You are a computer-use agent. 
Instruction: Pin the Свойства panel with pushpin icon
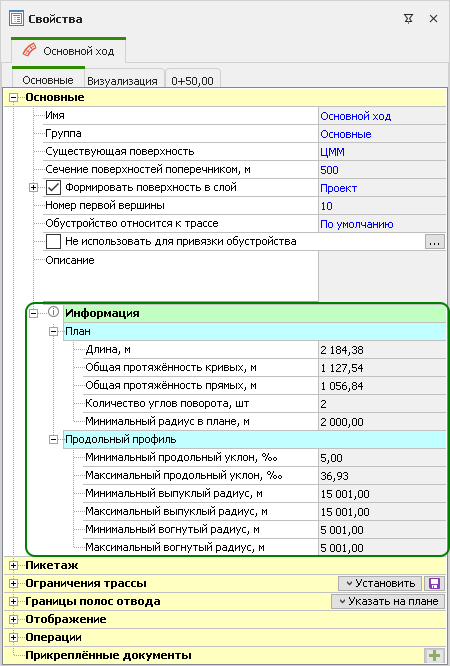click(x=408, y=19)
